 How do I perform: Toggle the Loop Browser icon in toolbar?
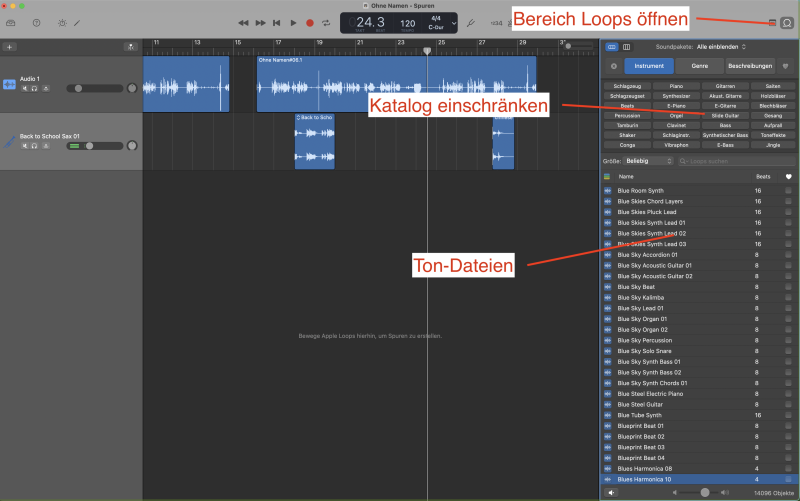(x=787, y=23)
